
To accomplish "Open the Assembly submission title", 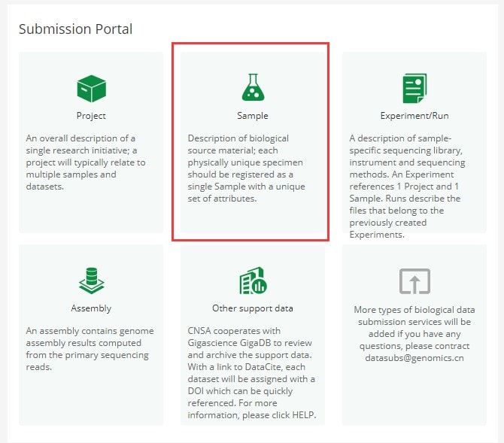I will [91, 308].
